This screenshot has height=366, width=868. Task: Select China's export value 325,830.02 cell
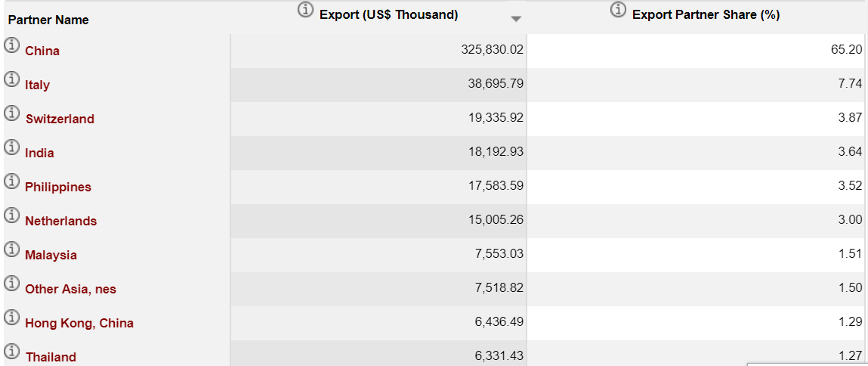click(492, 49)
